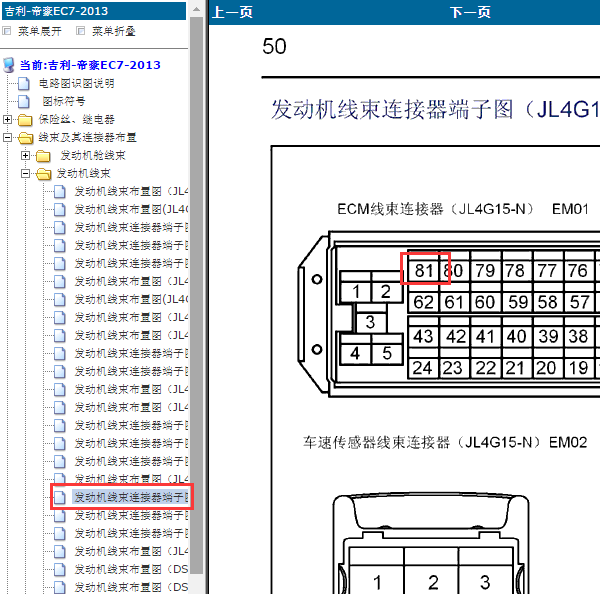The image size is (600, 594).
Task: Click the page number 50
Action: coord(274,47)
